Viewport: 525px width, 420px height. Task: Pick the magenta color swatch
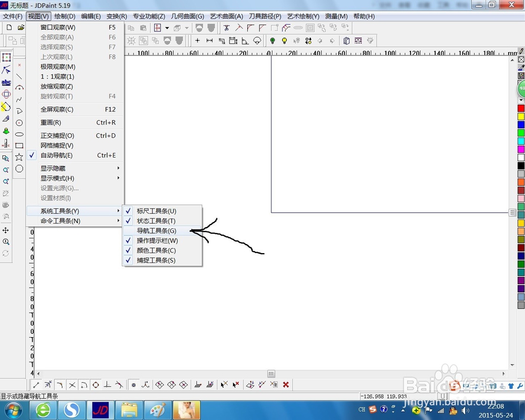tap(521, 150)
